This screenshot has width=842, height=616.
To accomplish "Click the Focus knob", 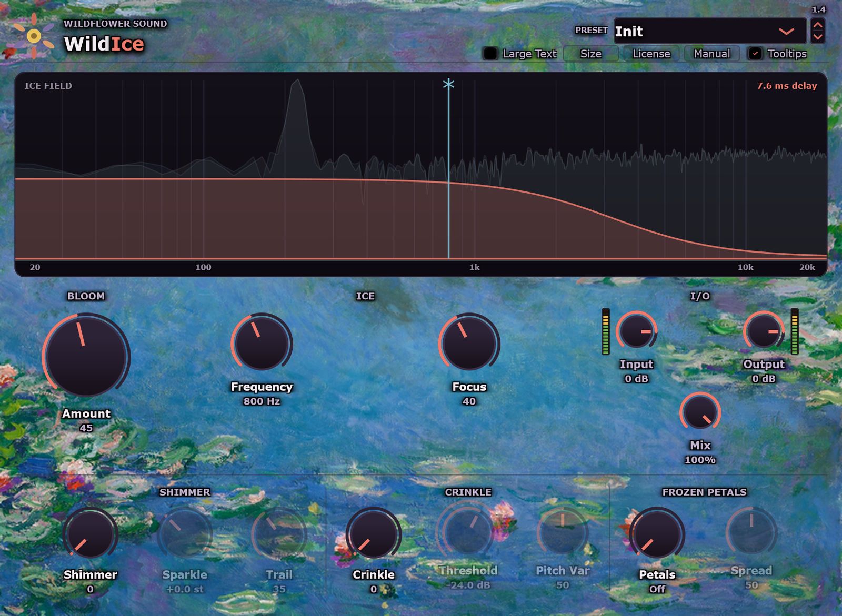I will [469, 343].
